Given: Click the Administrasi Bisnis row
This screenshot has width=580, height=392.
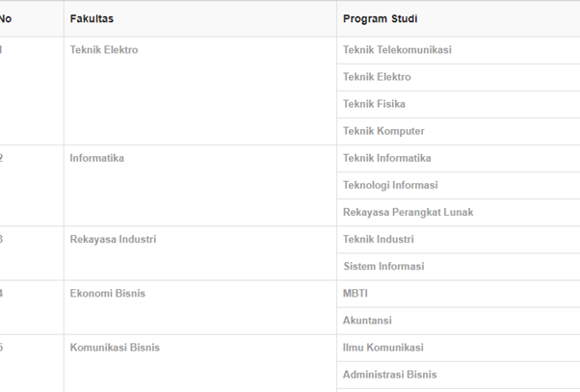Looking at the screenshot, I should point(459,375).
